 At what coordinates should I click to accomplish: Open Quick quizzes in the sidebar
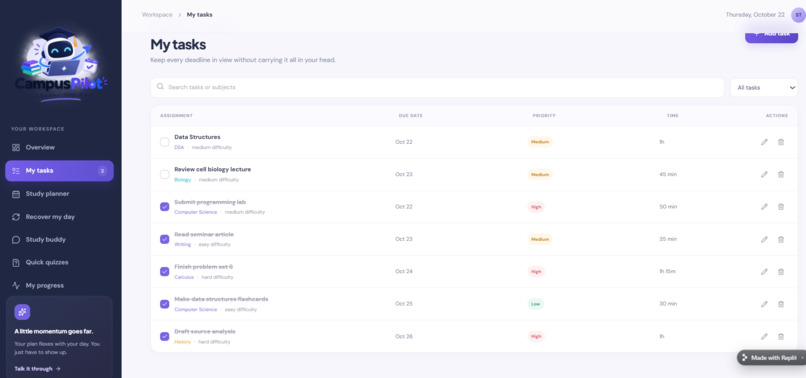pos(59,262)
